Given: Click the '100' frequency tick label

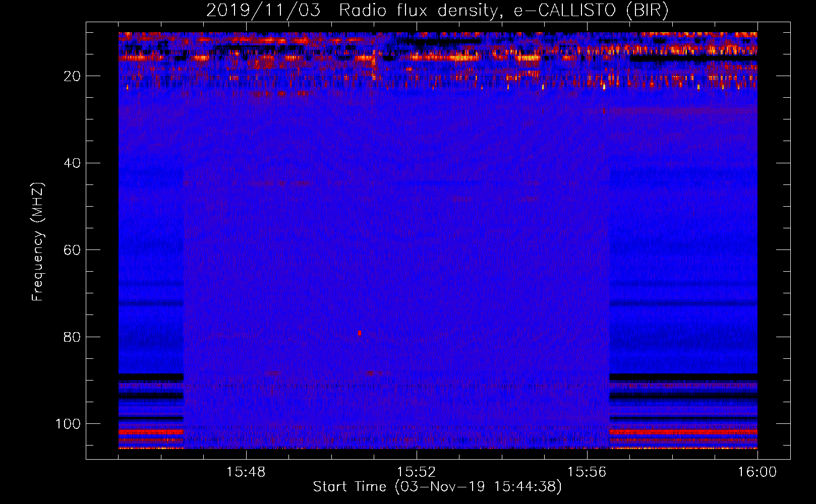Looking at the screenshot, I should [x=68, y=424].
